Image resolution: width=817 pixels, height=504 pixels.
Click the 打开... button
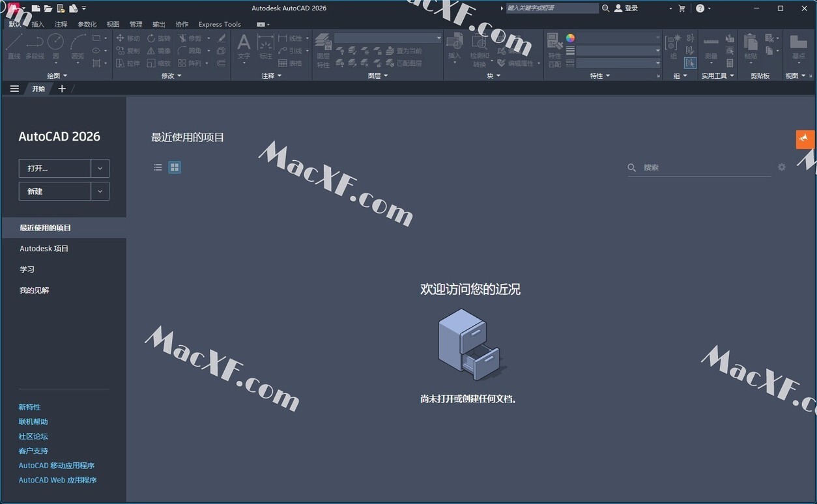[x=55, y=168]
